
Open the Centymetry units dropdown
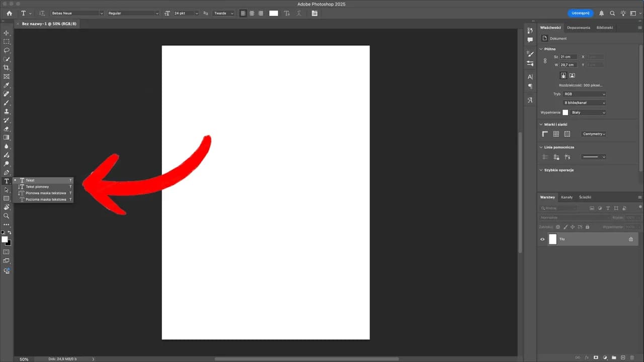click(594, 134)
